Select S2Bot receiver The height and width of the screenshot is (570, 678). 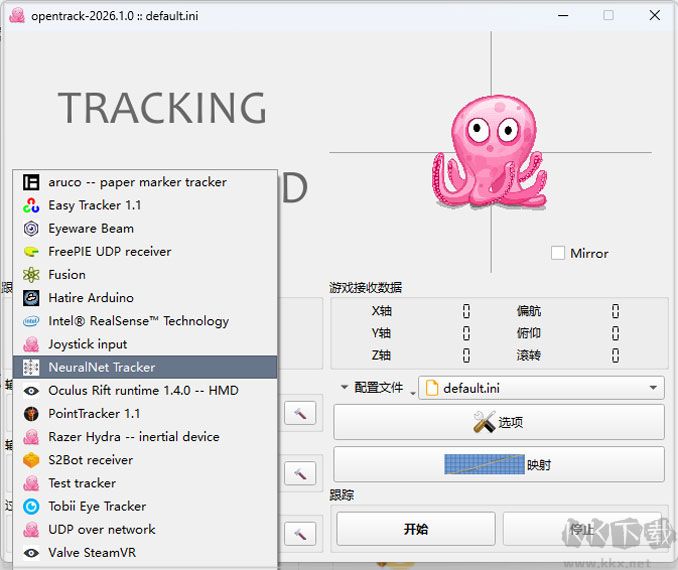point(145,460)
